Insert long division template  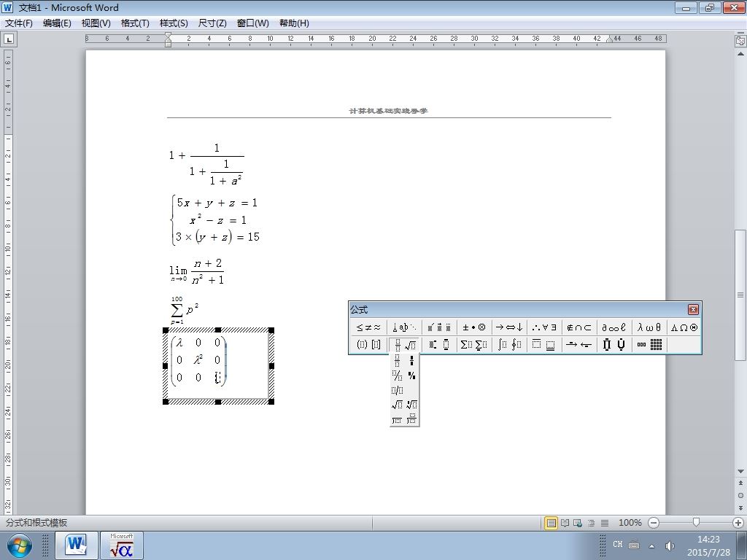pos(398,419)
